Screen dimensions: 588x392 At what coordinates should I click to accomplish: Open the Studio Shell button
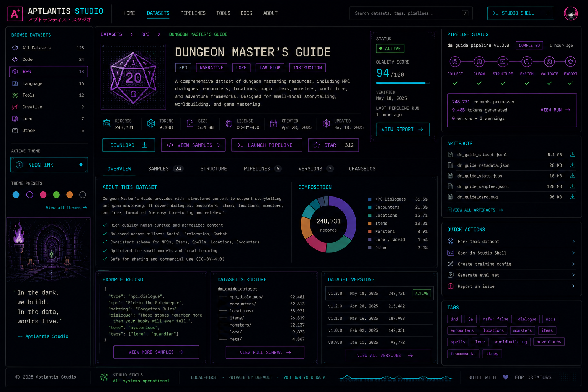point(521,13)
